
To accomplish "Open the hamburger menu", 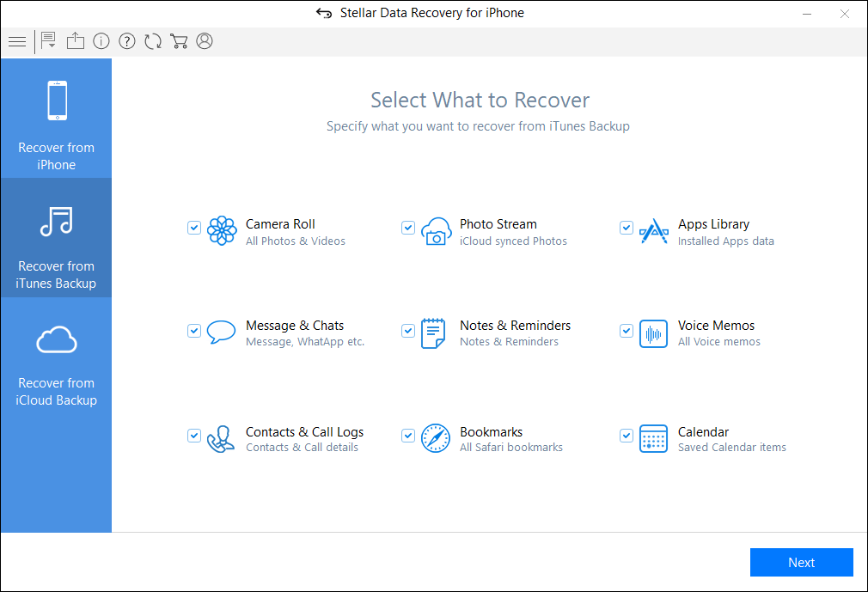I will 17,41.
